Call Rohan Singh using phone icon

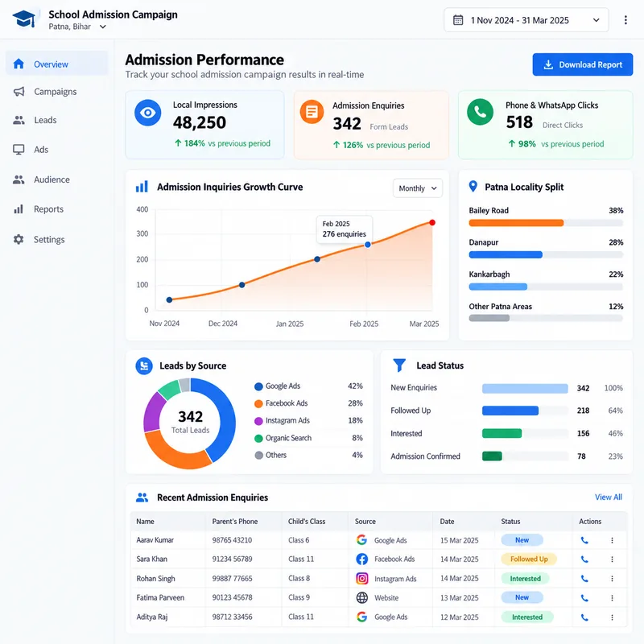pyautogui.click(x=584, y=579)
